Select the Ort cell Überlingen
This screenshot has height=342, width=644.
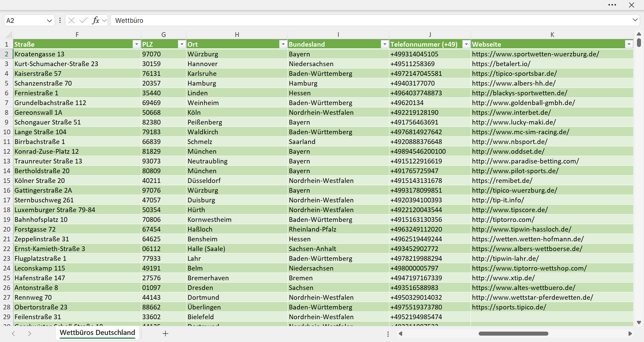pyautogui.click(x=237, y=307)
